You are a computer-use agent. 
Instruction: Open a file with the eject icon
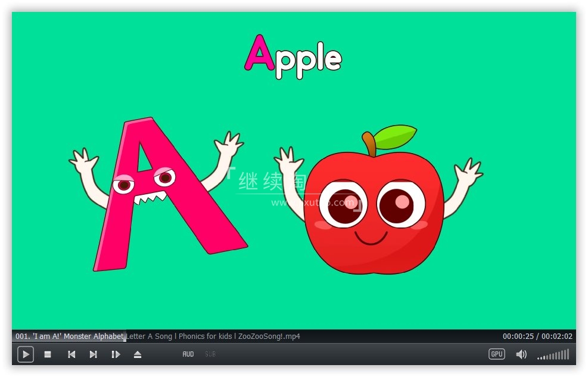tap(138, 354)
